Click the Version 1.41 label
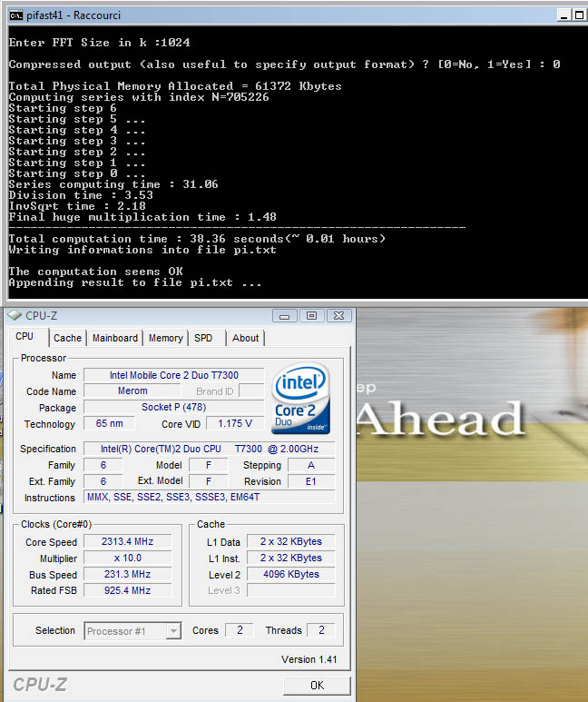The height and width of the screenshot is (702, 588). click(309, 659)
